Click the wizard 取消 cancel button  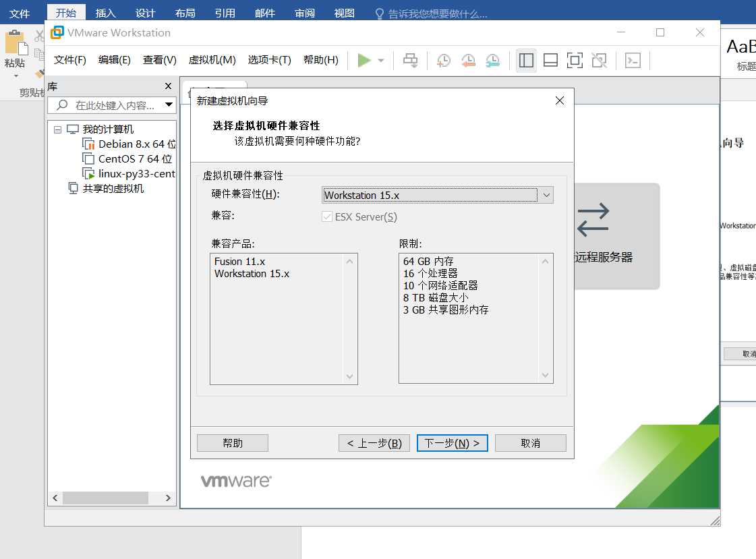click(530, 443)
